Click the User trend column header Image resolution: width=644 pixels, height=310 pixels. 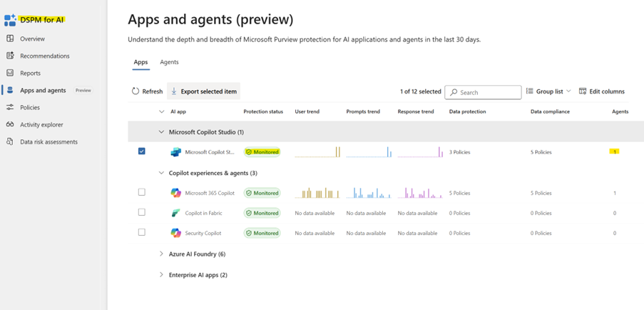coord(307,112)
